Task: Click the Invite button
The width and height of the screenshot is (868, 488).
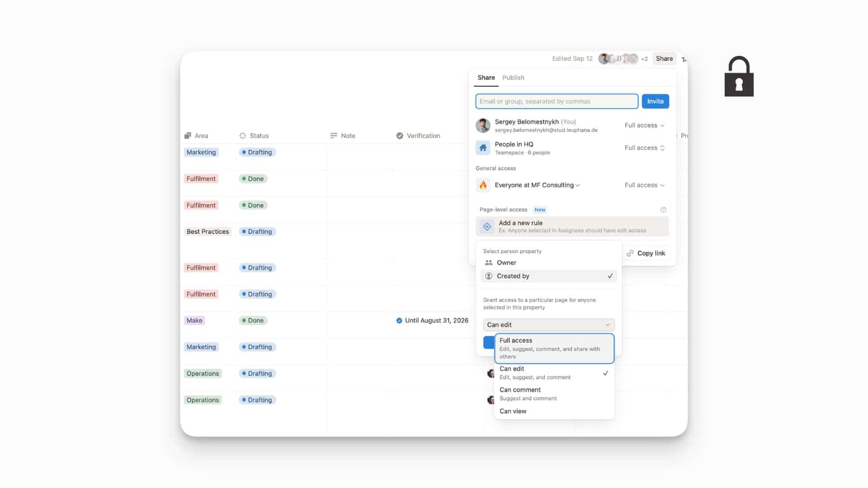Action: tap(655, 101)
